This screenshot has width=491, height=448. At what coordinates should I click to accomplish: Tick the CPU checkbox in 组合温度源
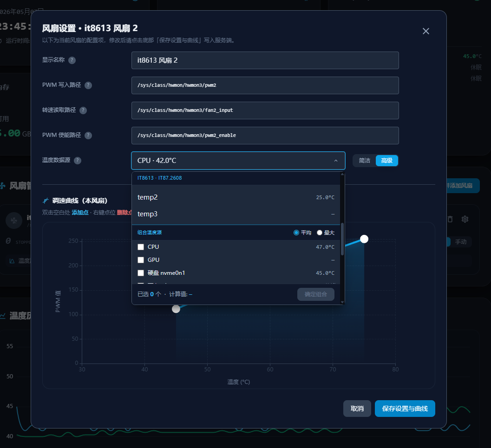(141, 247)
